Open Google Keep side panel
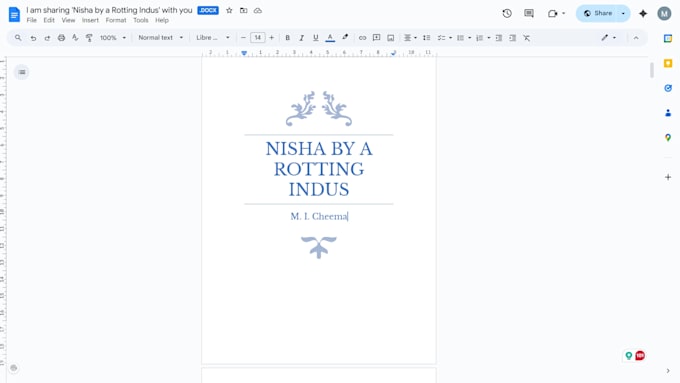680x383 pixels. (668, 63)
